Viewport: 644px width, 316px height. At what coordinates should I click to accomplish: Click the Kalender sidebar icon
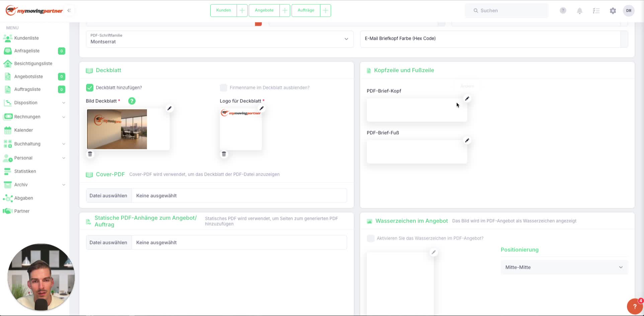[8, 130]
